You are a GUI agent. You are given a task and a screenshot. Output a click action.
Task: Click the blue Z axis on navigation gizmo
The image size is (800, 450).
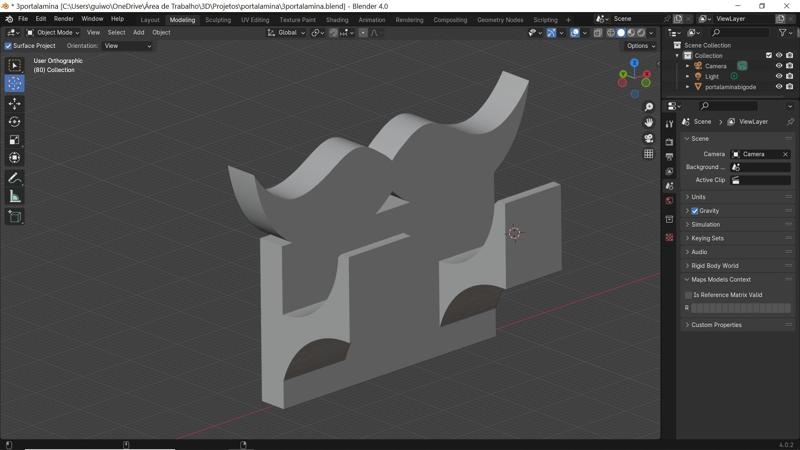click(x=634, y=63)
